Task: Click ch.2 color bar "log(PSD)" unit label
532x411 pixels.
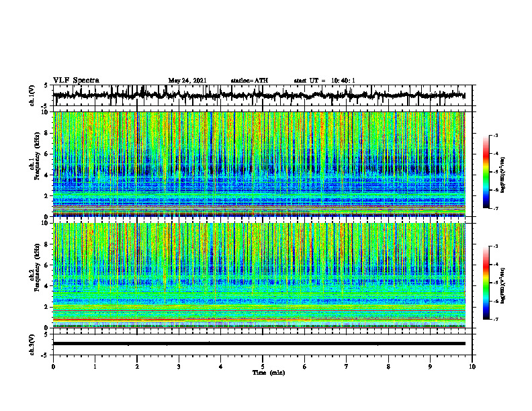Action: tap(504, 285)
